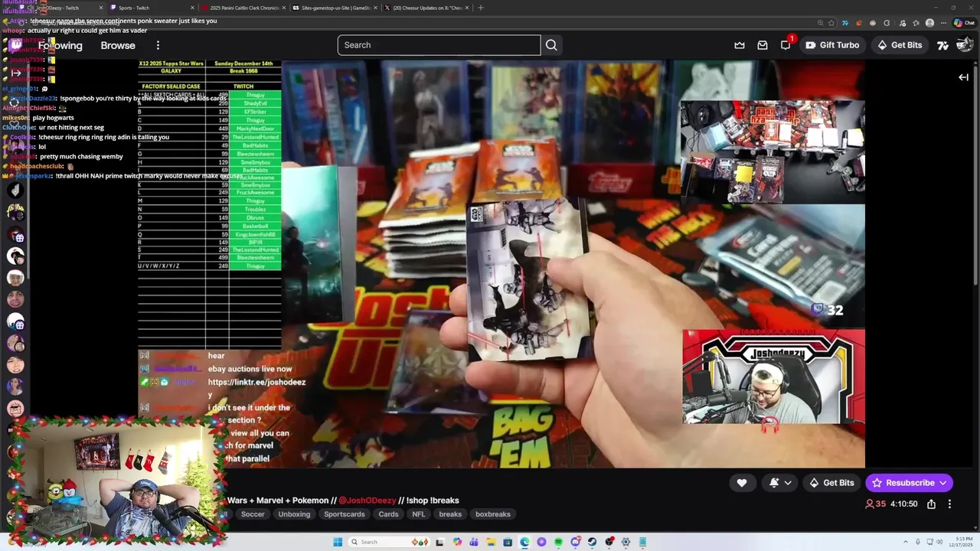This screenshot has width=980, height=551.
Task: Open the stream options three-dot menu
Action: point(949,504)
